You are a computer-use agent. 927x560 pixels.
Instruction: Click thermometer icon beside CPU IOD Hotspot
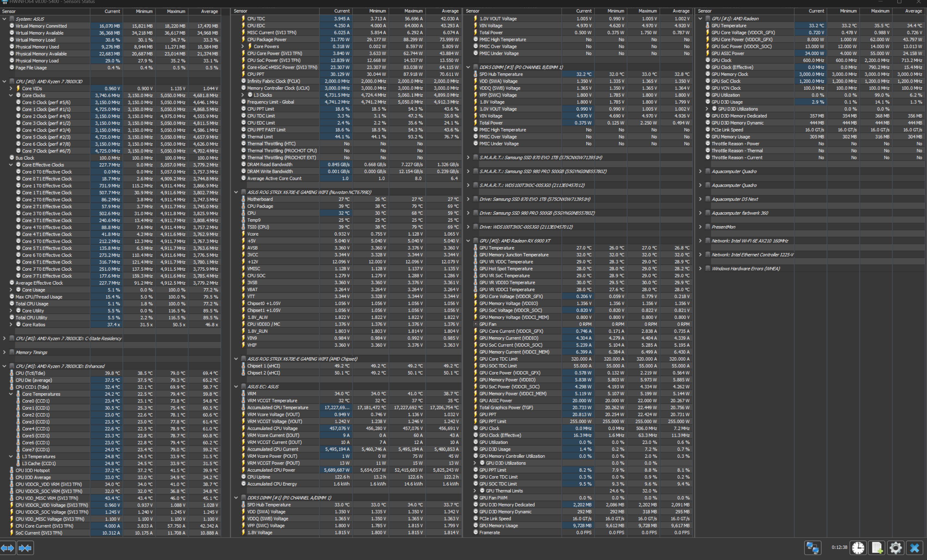coord(12,470)
